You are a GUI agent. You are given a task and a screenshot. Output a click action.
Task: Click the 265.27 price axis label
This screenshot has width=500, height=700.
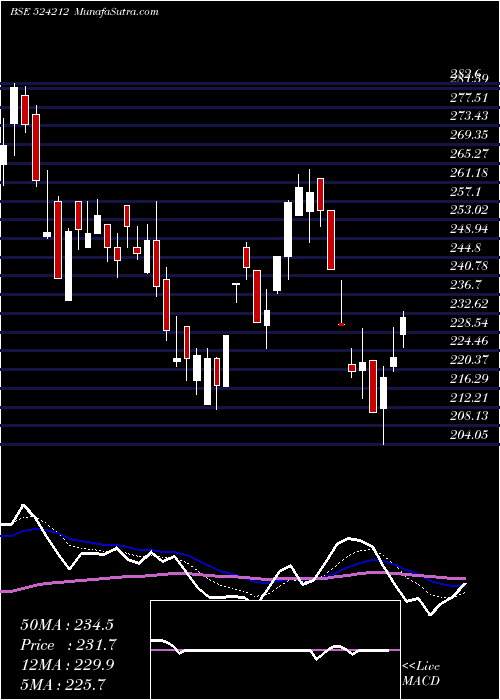pos(469,154)
